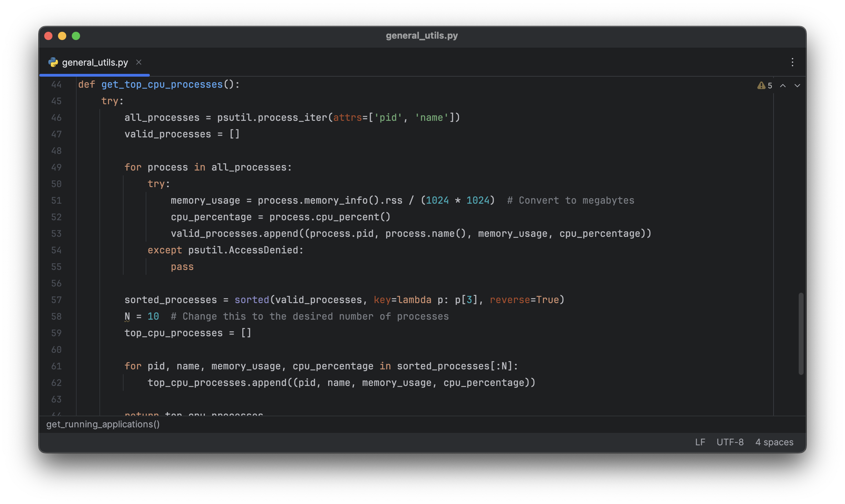Click the down arrow next to warning count
The width and height of the screenshot is (845, 504).
coord(797,85)
